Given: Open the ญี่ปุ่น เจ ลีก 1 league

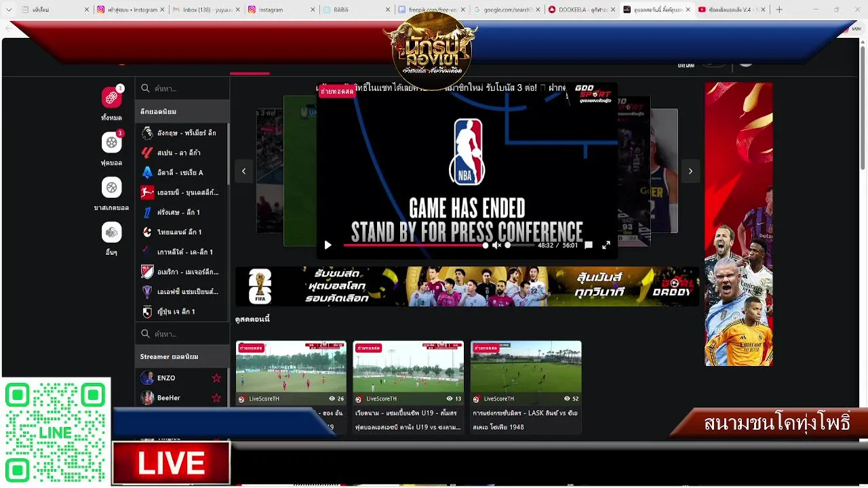Looking at the screenshot, I should point(182,312).
